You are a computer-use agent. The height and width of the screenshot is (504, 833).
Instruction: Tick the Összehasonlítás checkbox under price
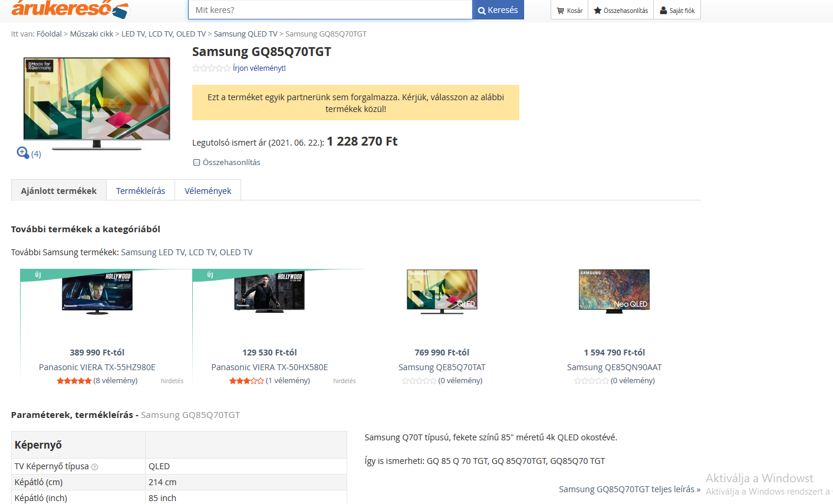click(197, 163)
